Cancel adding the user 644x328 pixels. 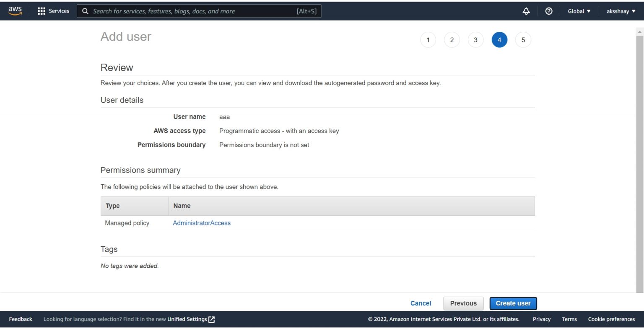coord(421,303)
